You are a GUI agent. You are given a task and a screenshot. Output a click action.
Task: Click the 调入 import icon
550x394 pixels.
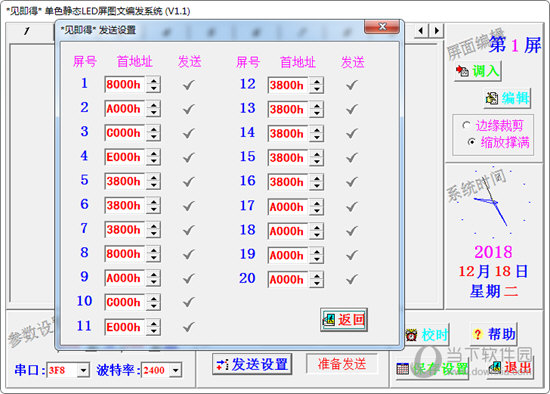point(462,71)
